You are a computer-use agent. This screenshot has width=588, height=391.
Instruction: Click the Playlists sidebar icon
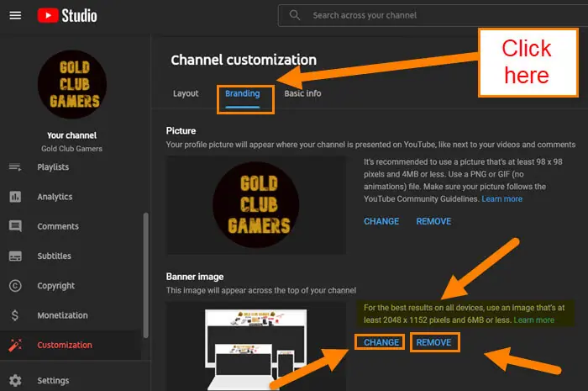click(x=15, y=167)
